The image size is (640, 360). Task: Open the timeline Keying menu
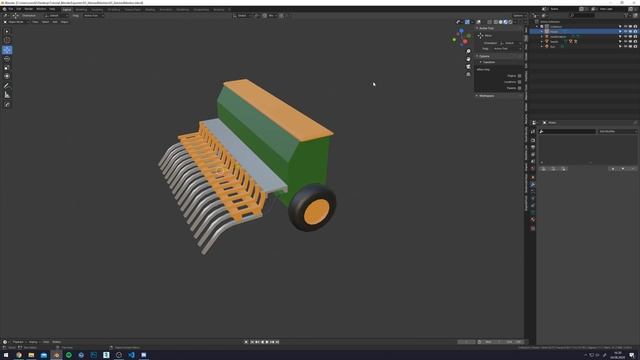(x=33, y=342)
